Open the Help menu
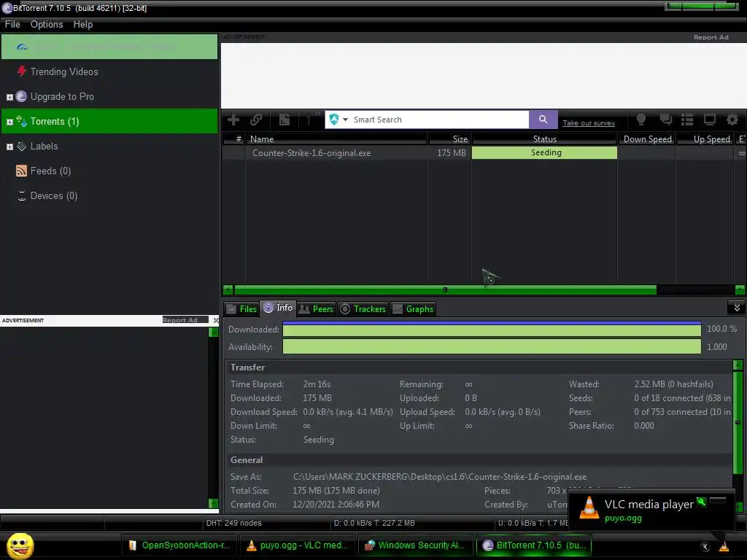 click(83, 24)
